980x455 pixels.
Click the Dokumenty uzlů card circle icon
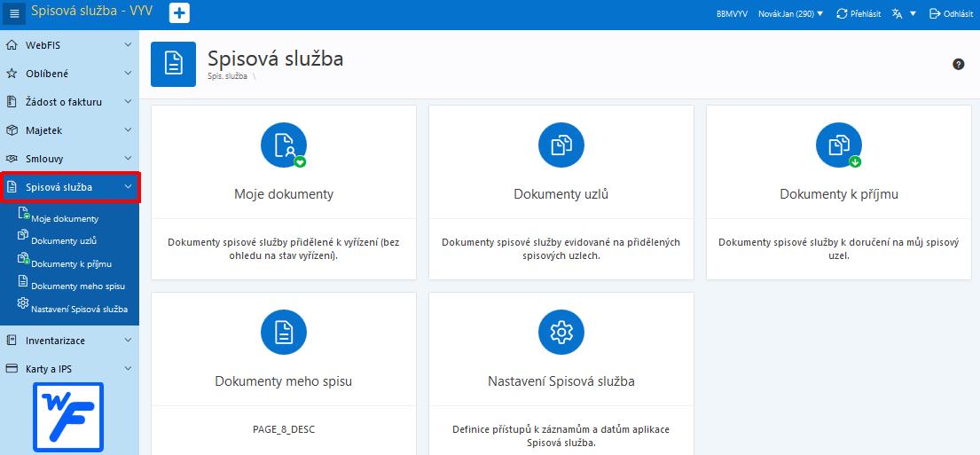(561, 145)
